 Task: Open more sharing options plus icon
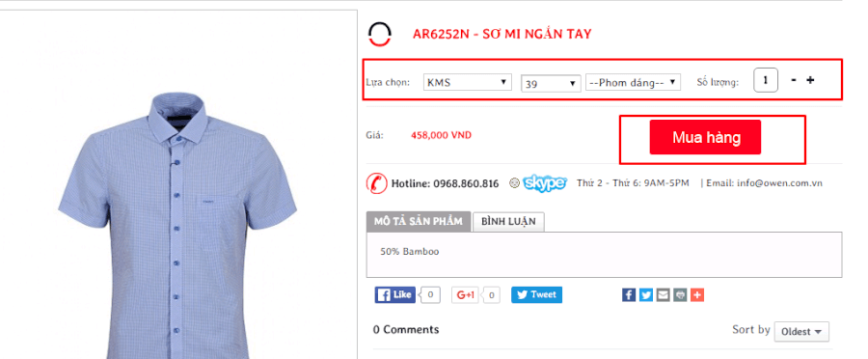pos(697,294)
